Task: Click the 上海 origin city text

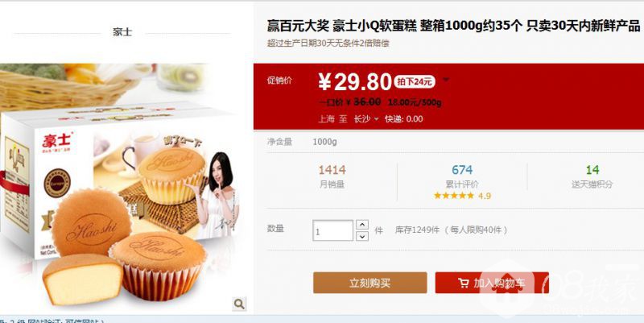Action: pos(327,118)
